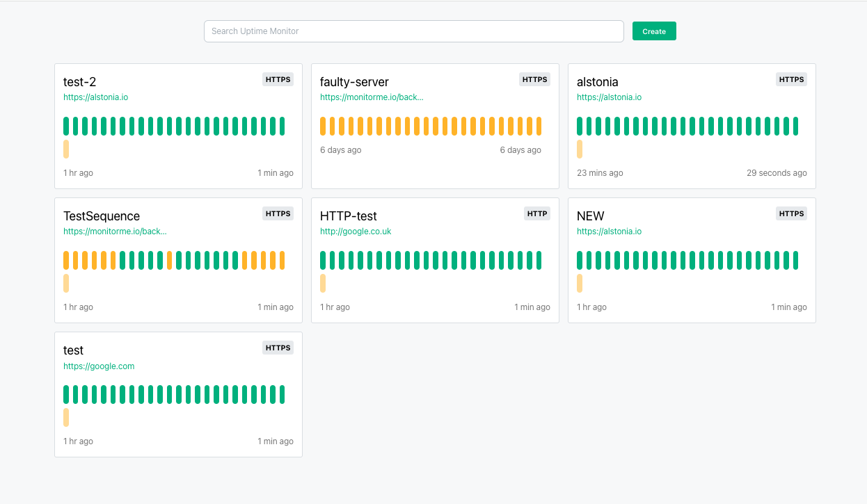Follow https://alstonia.io link on NEW card
The width and height of the screenshot is (867, 504).
pyautogui.click(x=609, y=231)
